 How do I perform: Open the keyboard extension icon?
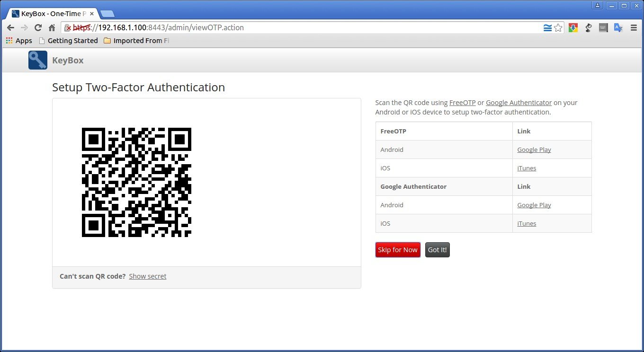click(x=603, y=28)
